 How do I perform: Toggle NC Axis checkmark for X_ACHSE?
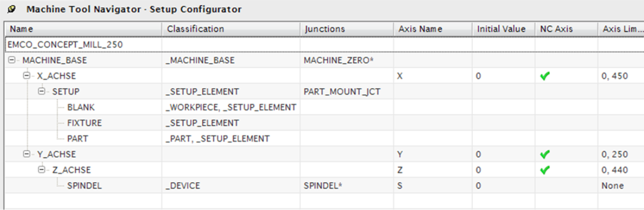pyautogui.click(x=545, y=76)
